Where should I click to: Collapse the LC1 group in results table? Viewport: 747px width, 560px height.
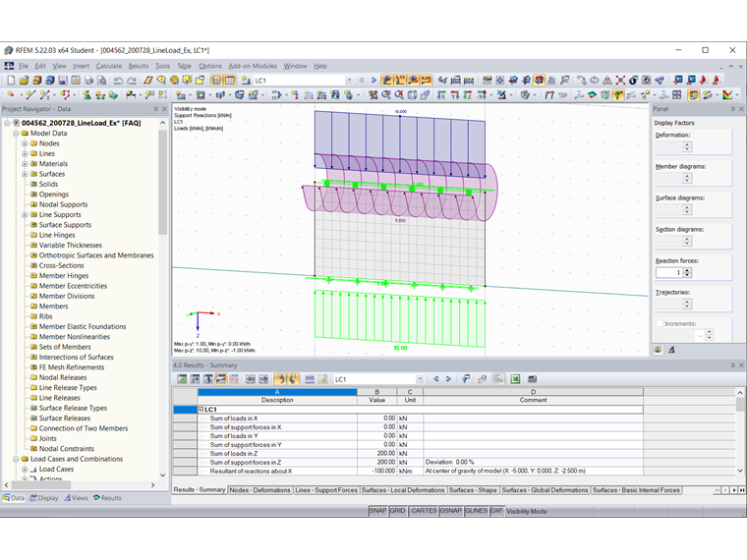[201, 409]
